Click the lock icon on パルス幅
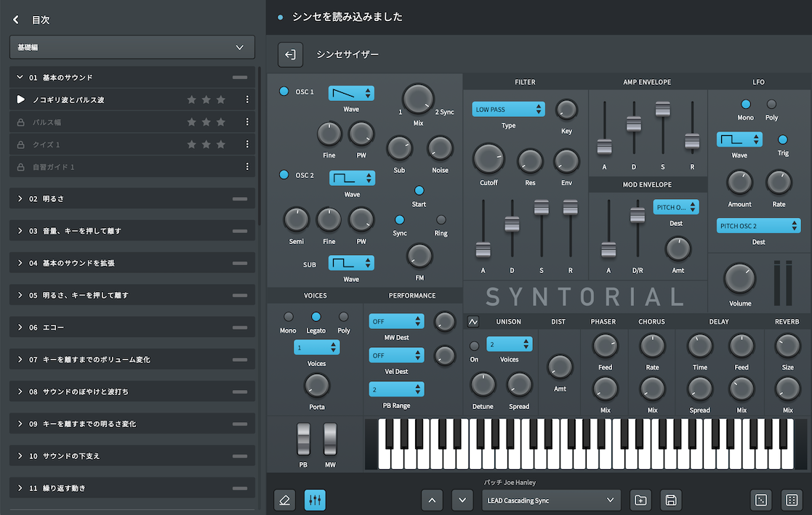Viewport: 812px width, 515px height. click(x=20, y=122)
